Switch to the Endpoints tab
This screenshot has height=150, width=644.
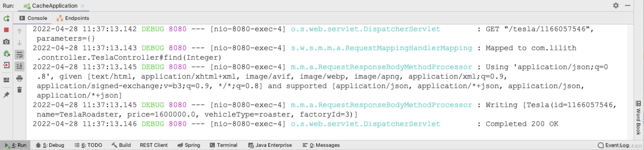click(x=73, y=18)
